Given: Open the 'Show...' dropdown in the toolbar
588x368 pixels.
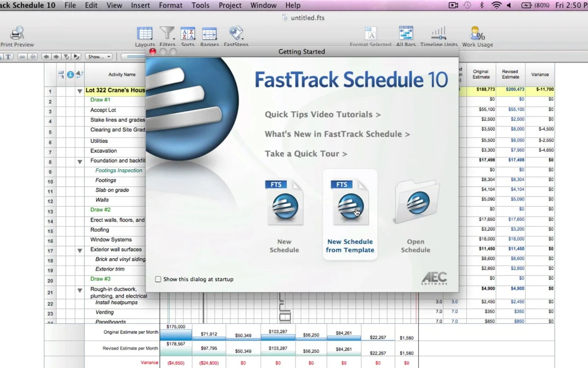Looking at the screenshot, I should (99, 57).
